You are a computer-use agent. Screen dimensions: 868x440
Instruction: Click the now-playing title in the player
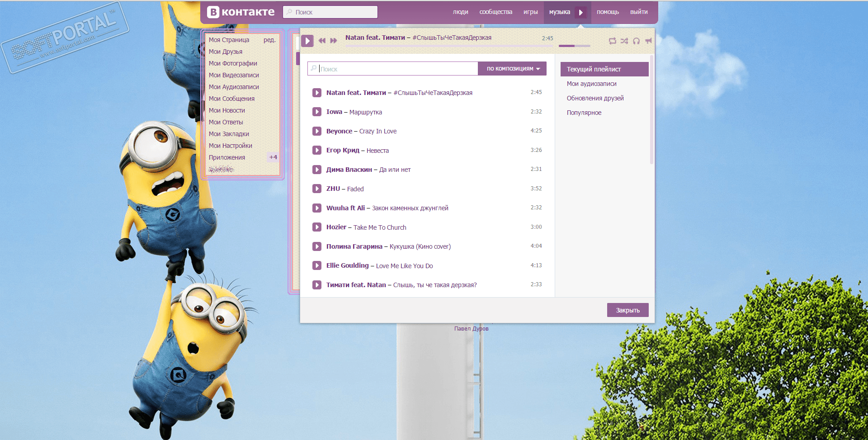[418, 38]
